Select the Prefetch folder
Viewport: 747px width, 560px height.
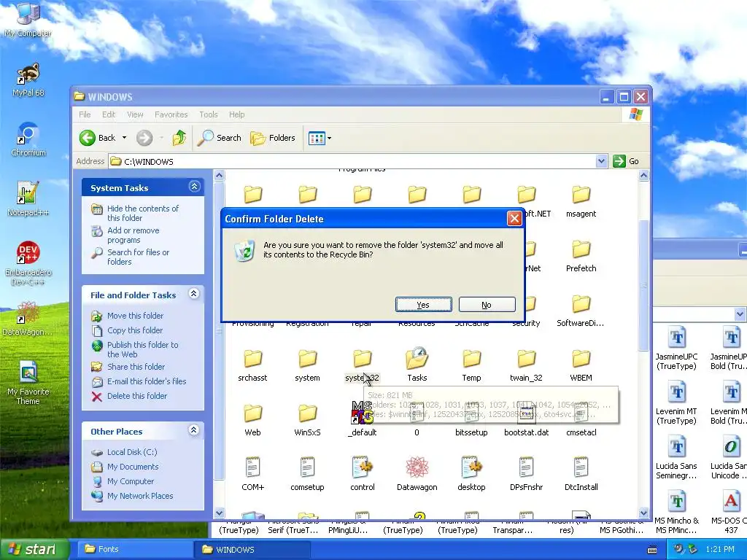581,256
